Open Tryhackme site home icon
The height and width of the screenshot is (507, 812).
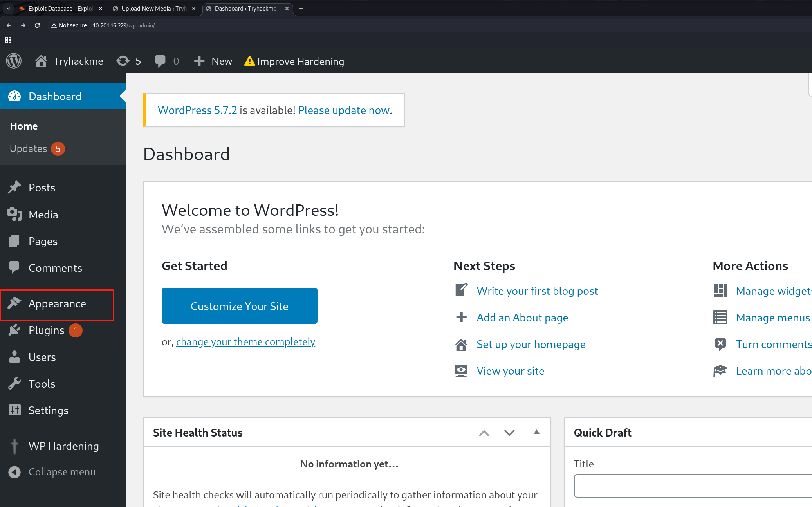(x=41, y=61)
